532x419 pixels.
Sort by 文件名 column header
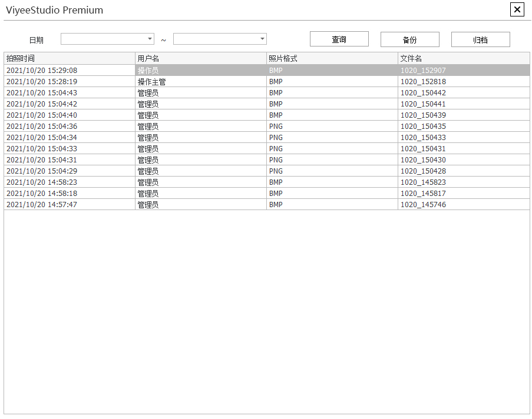(x=463, y=58)
